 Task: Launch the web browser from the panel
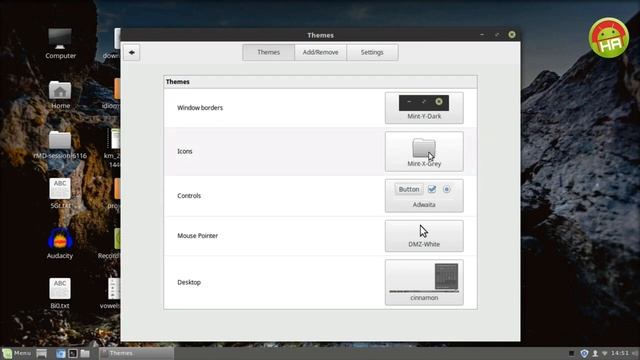60,353
